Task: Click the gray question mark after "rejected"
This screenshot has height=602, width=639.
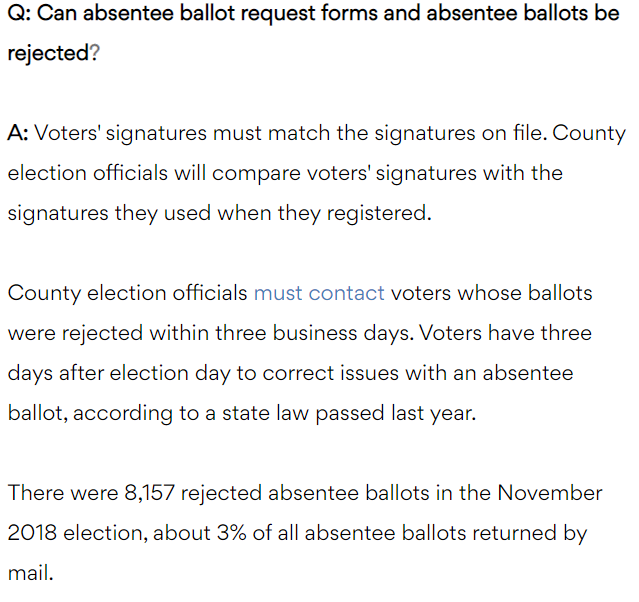Action: point(95,53)
